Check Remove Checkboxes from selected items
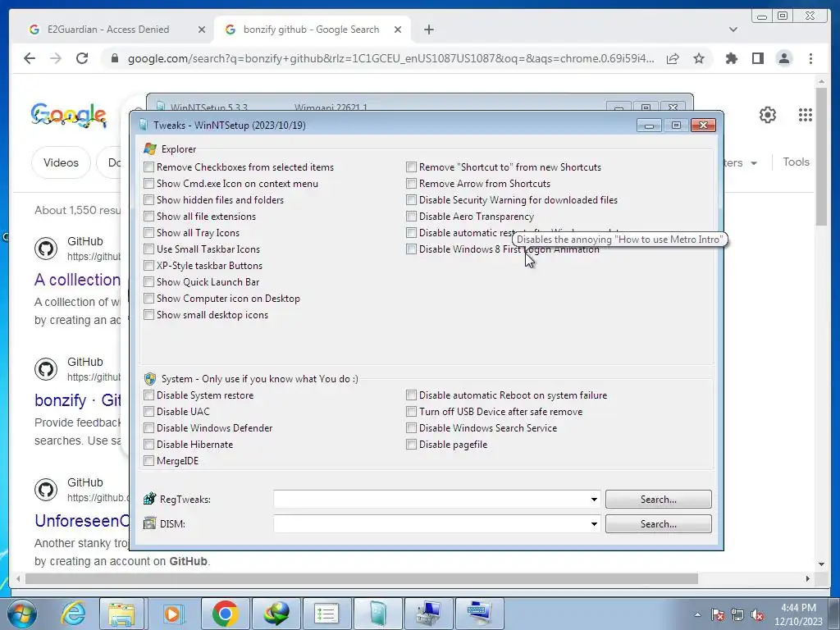Screen dimensions: 840x630 (149, 167)
